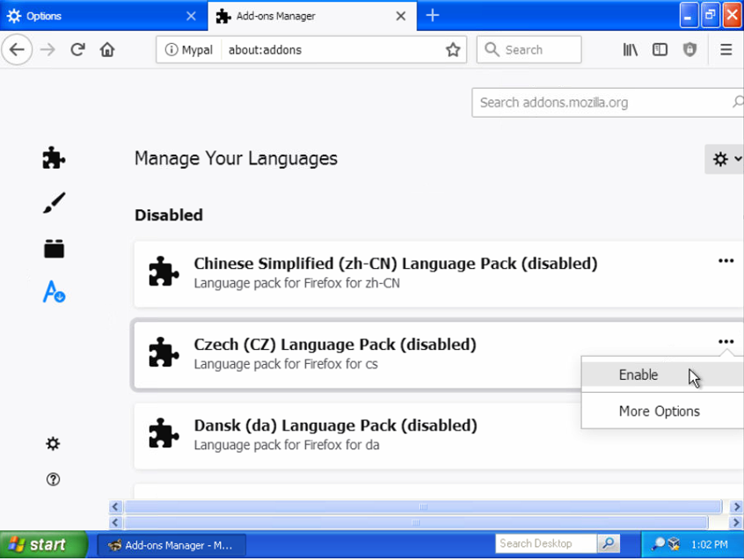This screenshot has height=560, width=744.
Task: Go back one page
Action: 17,49
